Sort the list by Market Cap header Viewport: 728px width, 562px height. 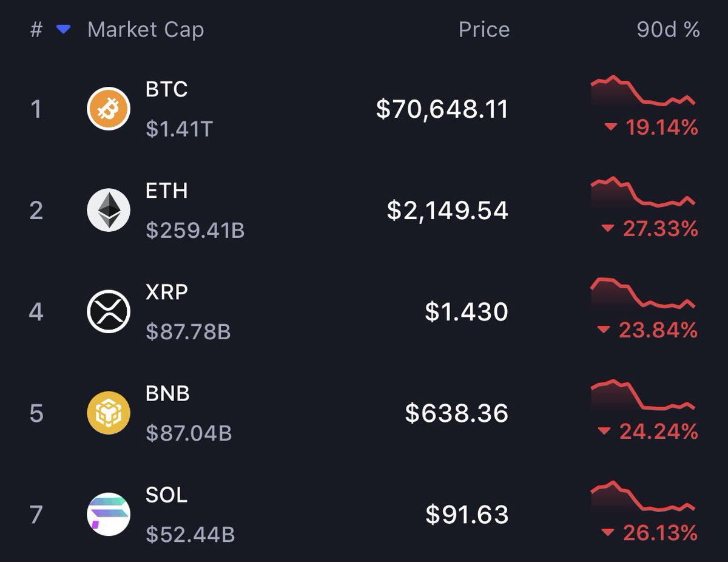146,30
